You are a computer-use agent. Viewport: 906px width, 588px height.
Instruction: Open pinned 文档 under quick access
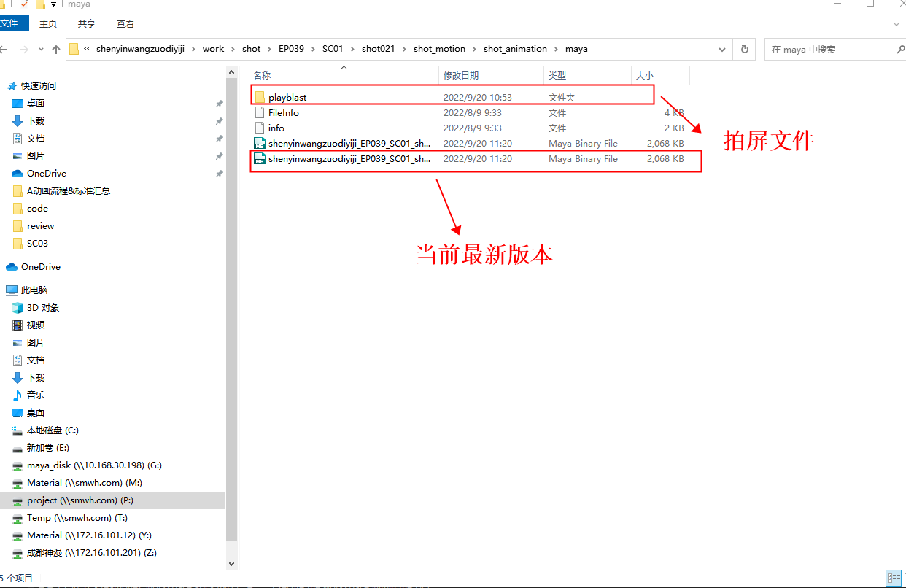(36, 138)
